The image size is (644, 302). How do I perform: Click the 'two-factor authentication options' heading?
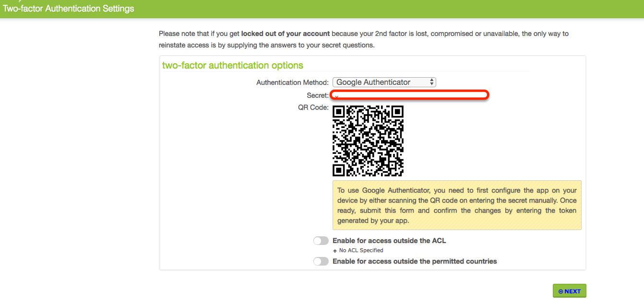pyautogui.click(x=233, y=65)
